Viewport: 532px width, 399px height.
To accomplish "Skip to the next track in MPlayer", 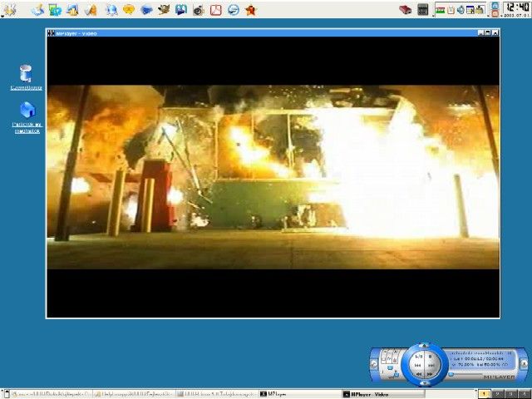I will point(430,366).
